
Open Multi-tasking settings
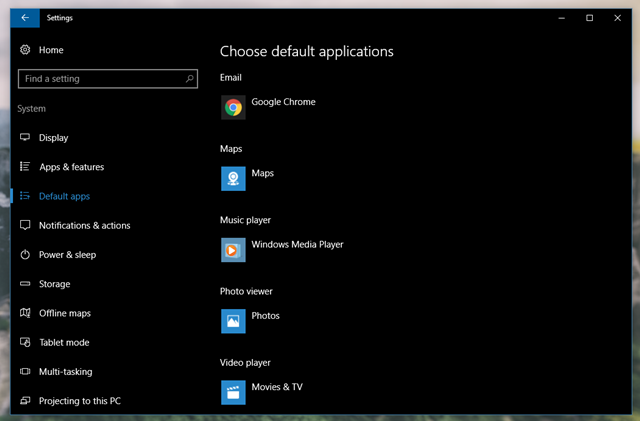(x=66, y=372)
